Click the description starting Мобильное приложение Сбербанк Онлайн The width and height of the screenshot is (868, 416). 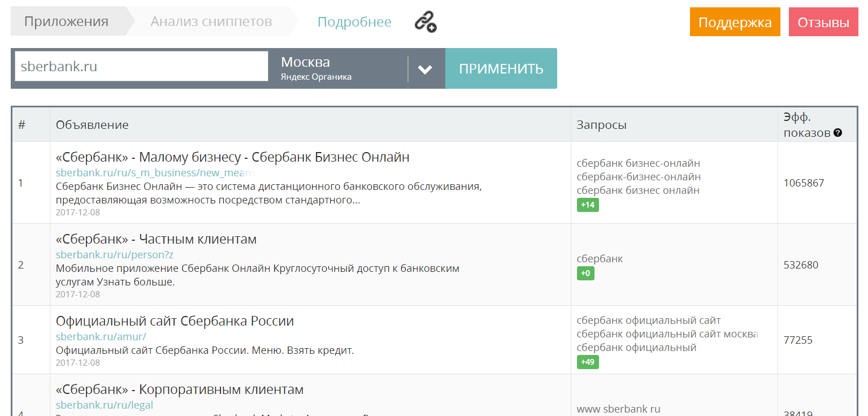[x=258, y=275]
